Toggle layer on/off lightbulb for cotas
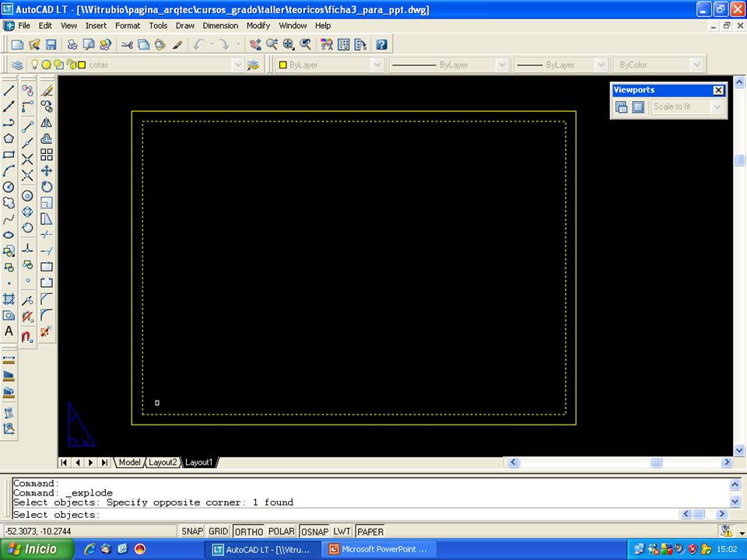Screen dimensions: 747x560 tap(34, 65)
